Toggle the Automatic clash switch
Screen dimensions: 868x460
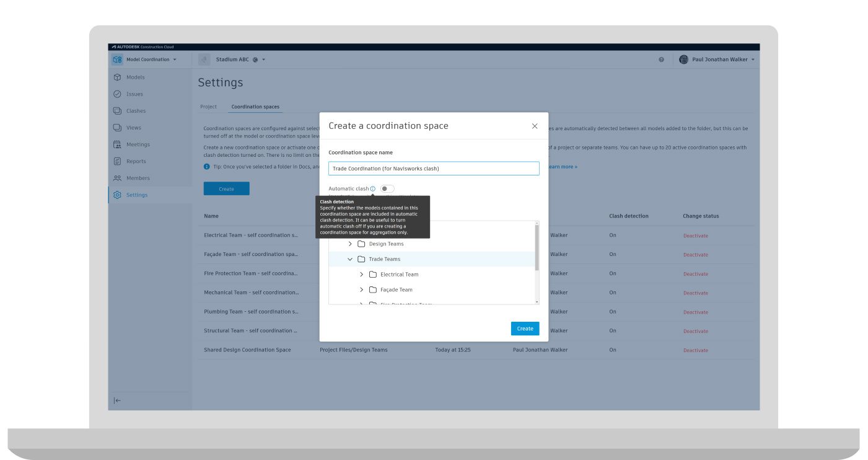387,188
